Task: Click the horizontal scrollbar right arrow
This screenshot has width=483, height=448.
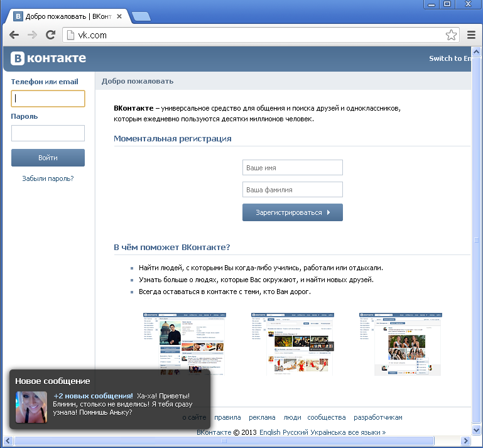Action: pos(465,440)
